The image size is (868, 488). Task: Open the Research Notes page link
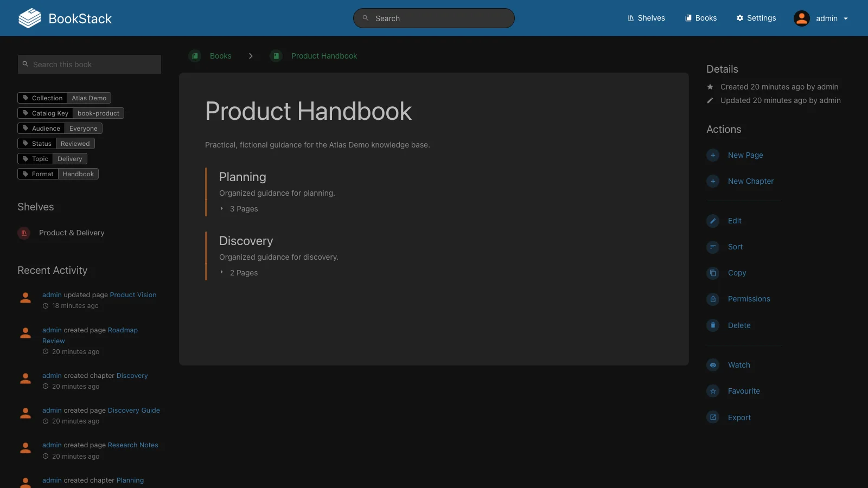[133, 445]
